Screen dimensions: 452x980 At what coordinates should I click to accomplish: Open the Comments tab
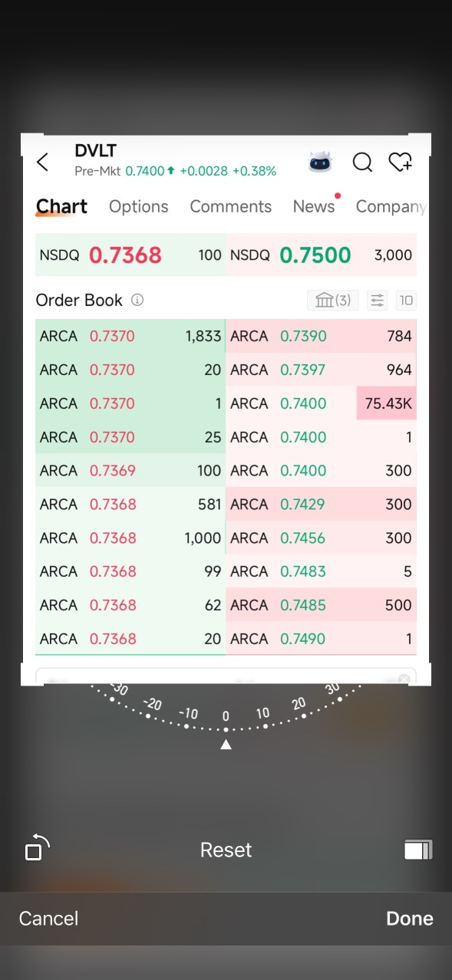(x=231, y=206)
